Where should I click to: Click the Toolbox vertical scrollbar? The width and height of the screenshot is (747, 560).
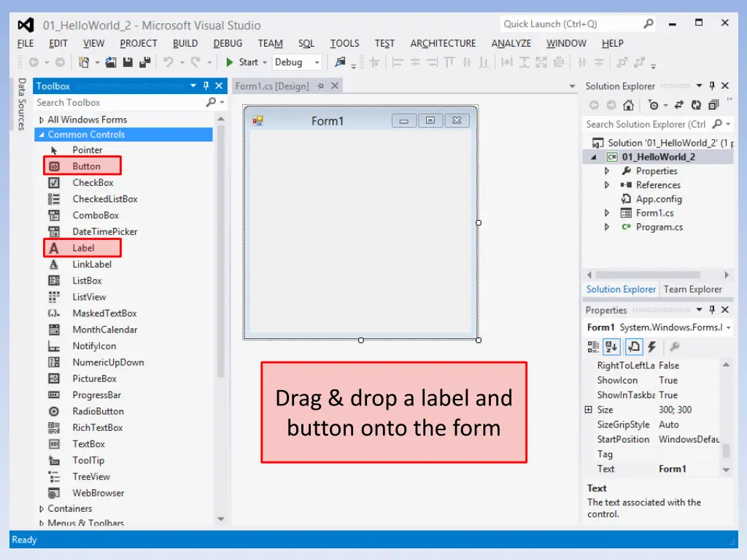220,251
